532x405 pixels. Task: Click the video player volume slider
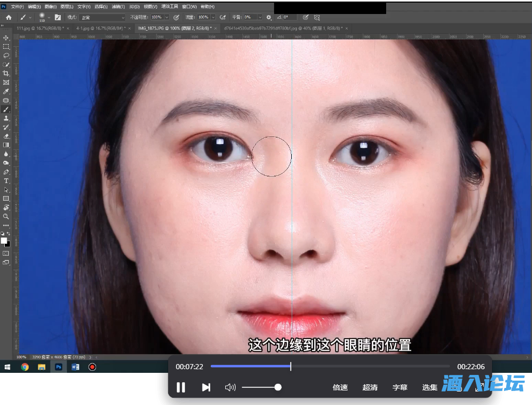pyautogui.click(x=261, y=387)
